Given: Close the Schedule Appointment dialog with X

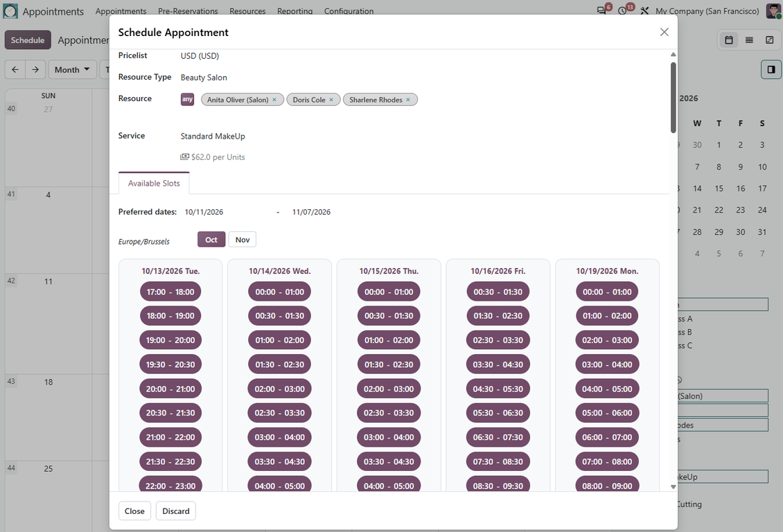Looking at the screenshot, I should (664, 32).
